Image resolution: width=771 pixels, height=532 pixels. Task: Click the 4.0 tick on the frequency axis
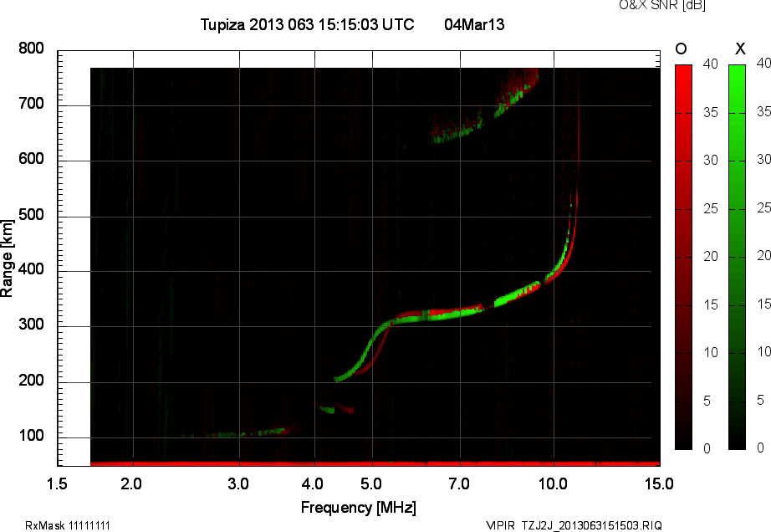(313, 484)
